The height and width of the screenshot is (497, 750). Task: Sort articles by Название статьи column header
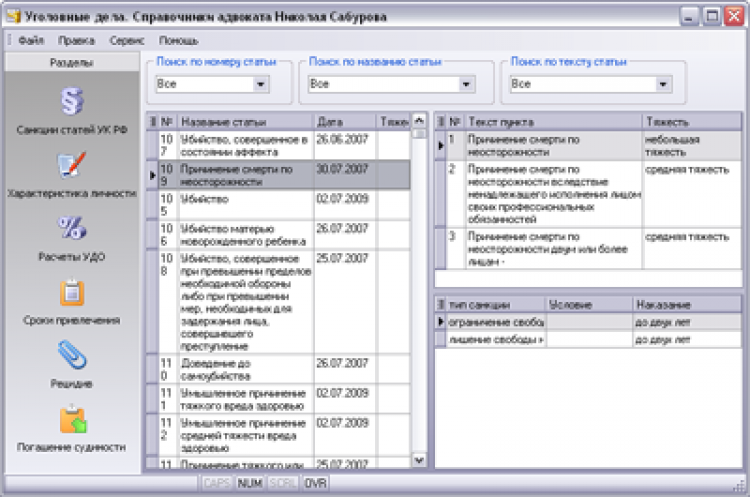pos(245,122)
